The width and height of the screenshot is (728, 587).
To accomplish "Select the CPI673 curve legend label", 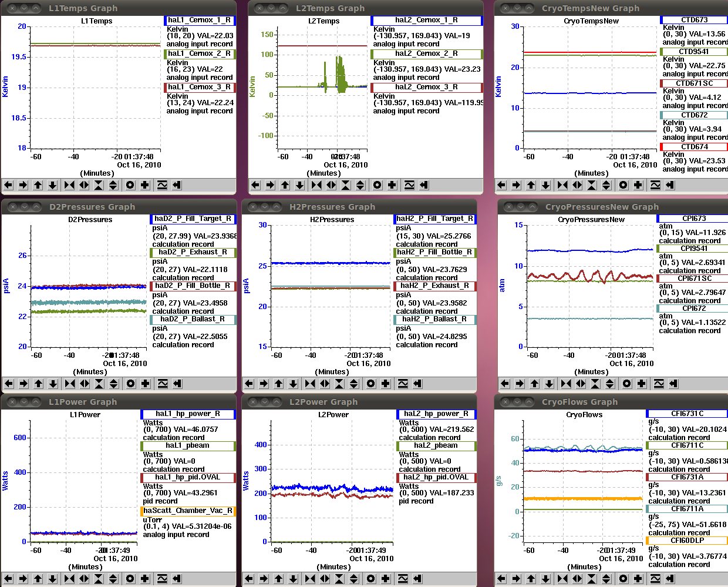I will (x=693, y=219).
